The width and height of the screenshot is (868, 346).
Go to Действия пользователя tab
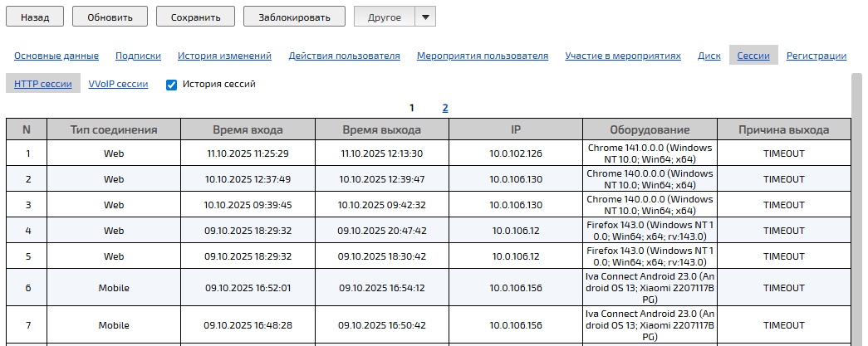coord(344,56)
